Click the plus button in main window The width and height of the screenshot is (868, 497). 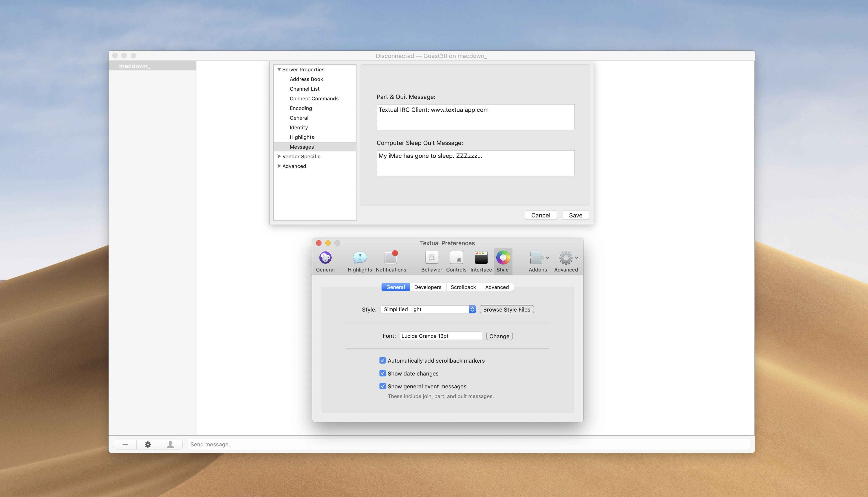(x=125, y=444)
